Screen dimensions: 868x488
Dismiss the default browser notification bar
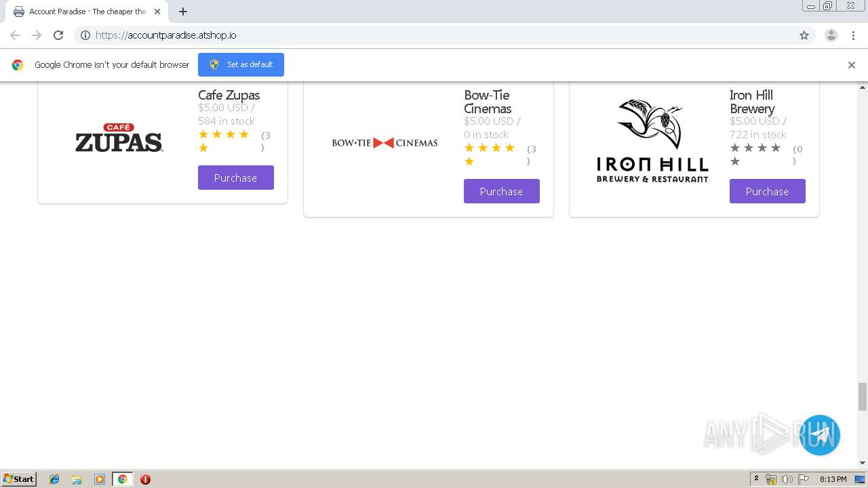coord(852,65)
